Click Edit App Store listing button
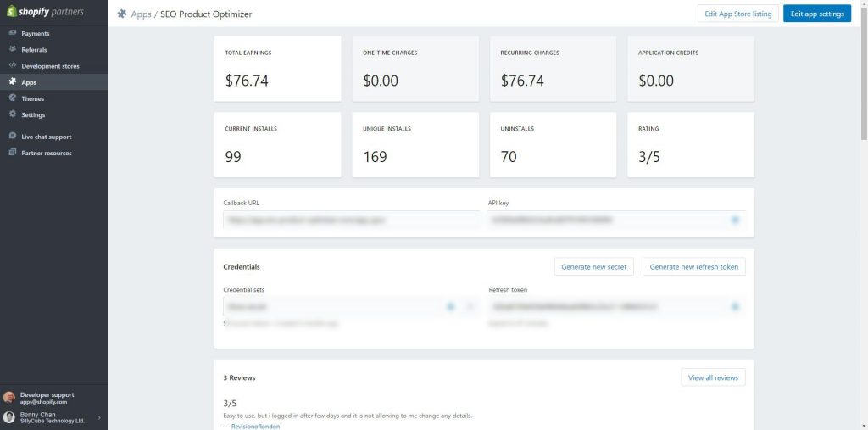 point(738,14)
